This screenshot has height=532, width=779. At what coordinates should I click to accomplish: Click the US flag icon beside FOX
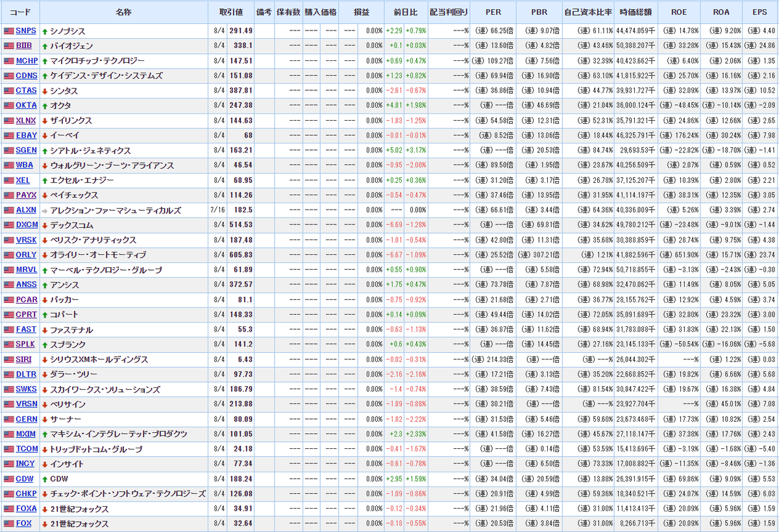tap(8, 524)
